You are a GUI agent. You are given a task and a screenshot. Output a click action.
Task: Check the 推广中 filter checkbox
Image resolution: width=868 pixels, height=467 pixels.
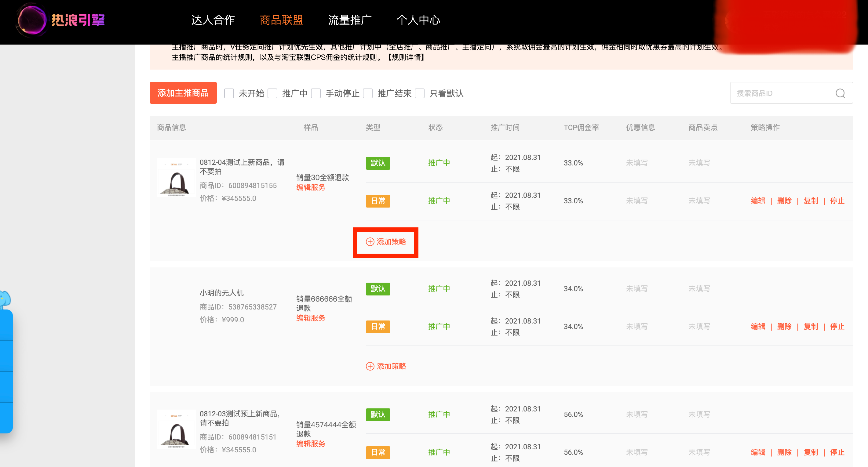coord(272,93)
